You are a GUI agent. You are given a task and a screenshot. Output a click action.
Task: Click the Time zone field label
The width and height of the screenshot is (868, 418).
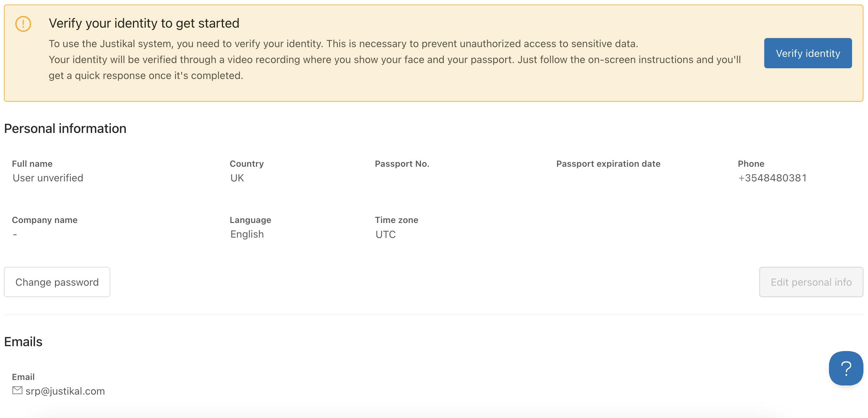pos(396,220)
